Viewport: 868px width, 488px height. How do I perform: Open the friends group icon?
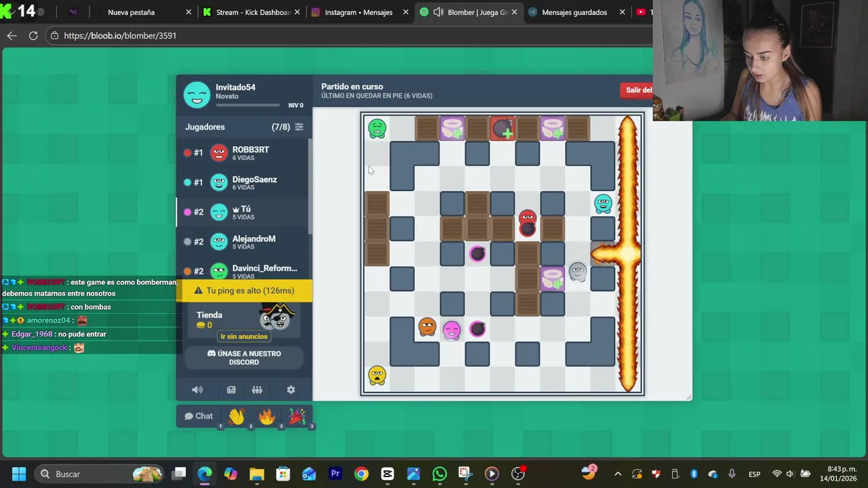click(257, 390)
